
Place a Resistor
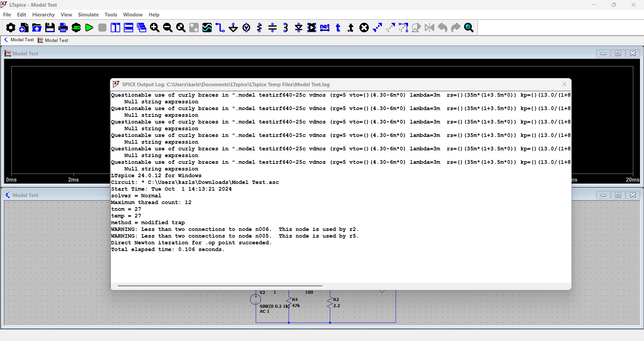click(259, 28)
